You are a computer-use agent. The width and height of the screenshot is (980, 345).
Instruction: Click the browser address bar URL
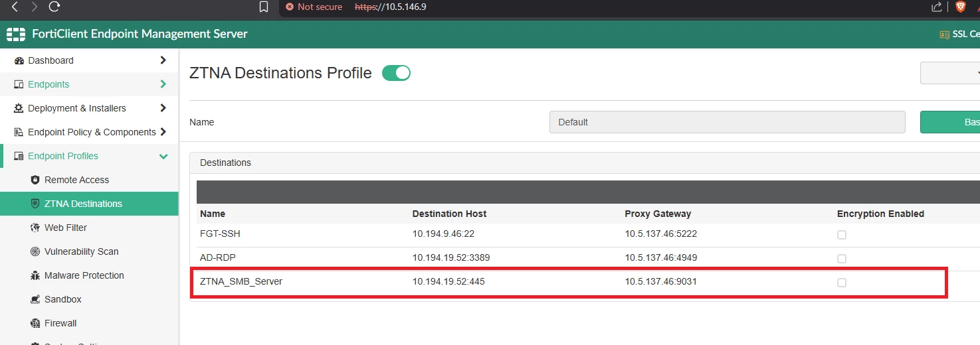[x=391, y=7]
